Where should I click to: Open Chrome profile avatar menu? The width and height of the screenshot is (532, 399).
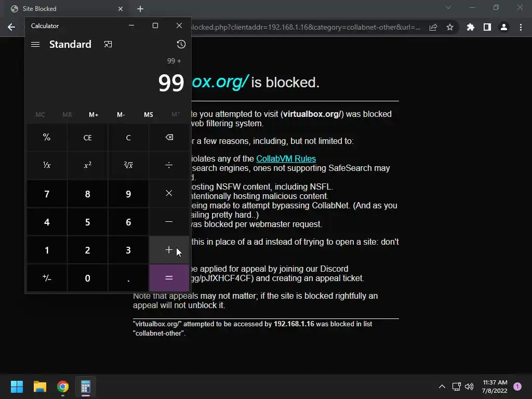(x=504, y=27)
